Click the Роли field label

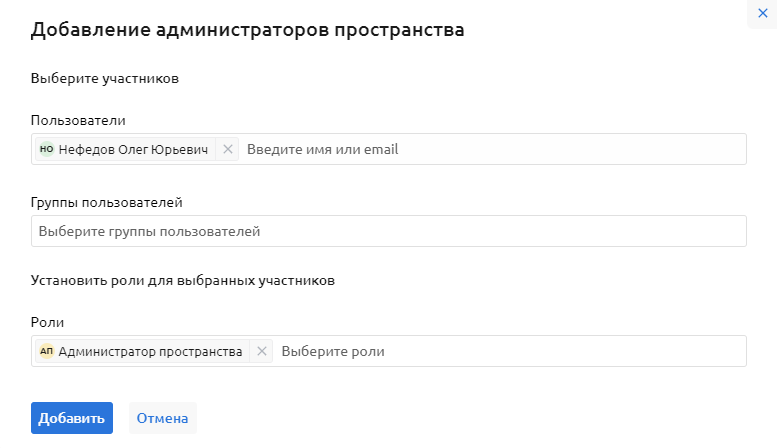[x=47, y=322]
